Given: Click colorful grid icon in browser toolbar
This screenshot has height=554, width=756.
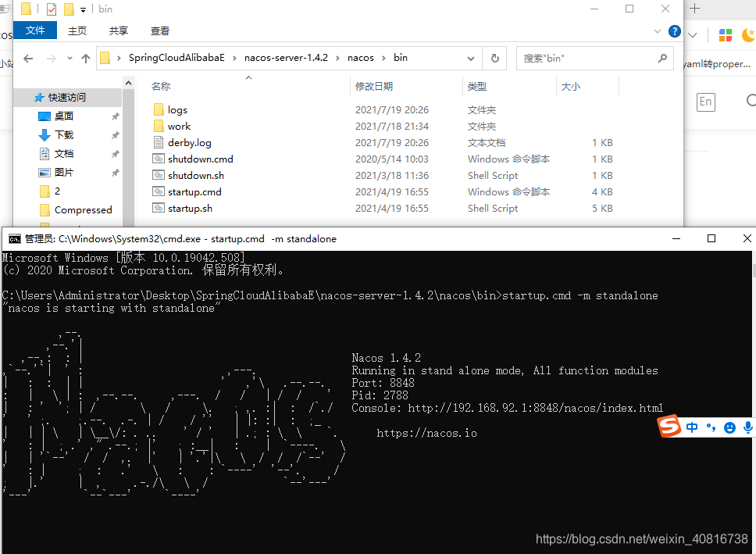Looking at the screenshot, I should 725,34.
